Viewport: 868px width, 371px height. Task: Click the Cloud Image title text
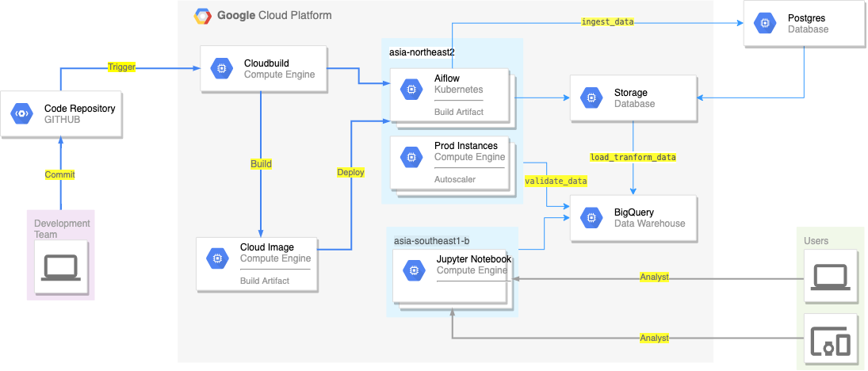point(267,247)
